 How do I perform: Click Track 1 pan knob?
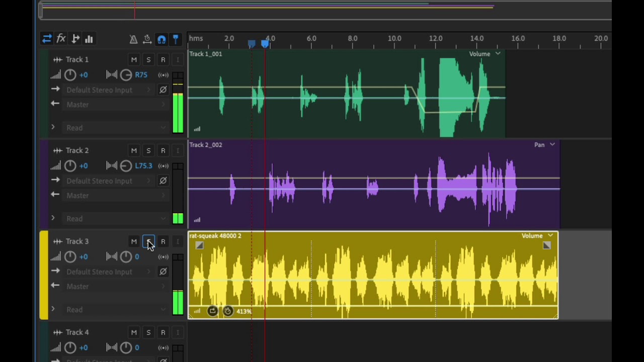click(x=126, y=75)
